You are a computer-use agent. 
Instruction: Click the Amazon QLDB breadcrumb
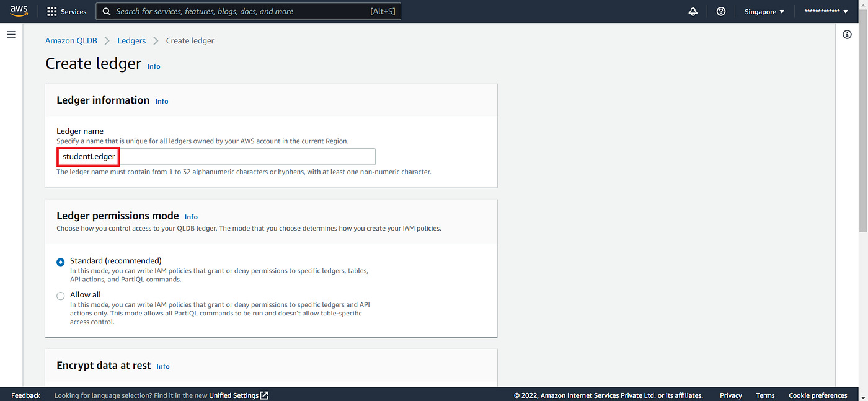pyautogui.click(x=71, y=40)
